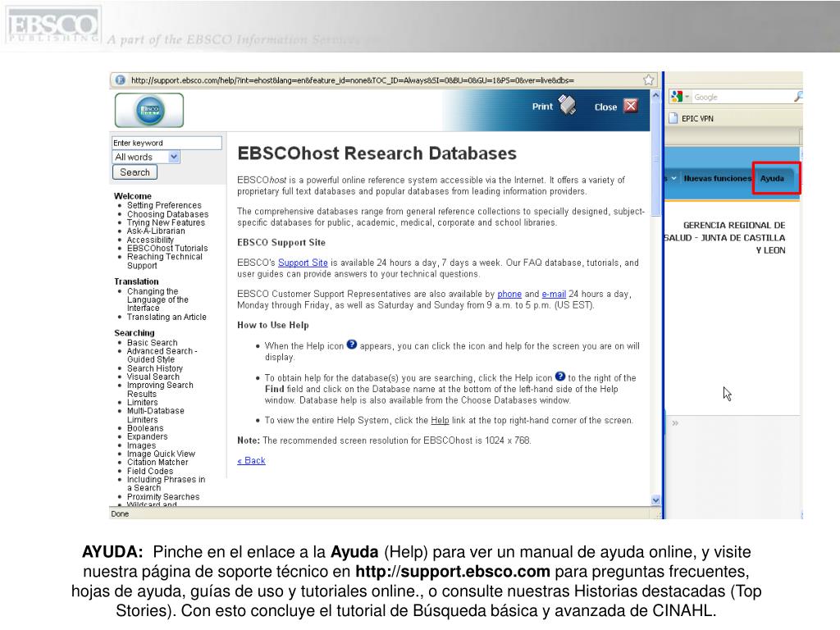Click the Help icon in first bullet

351,345
